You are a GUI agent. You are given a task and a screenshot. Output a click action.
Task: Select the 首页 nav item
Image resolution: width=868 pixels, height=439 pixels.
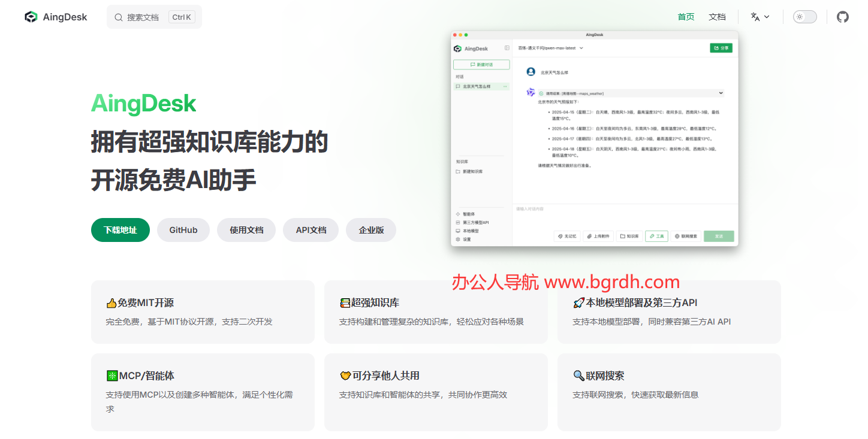point(686,16)
